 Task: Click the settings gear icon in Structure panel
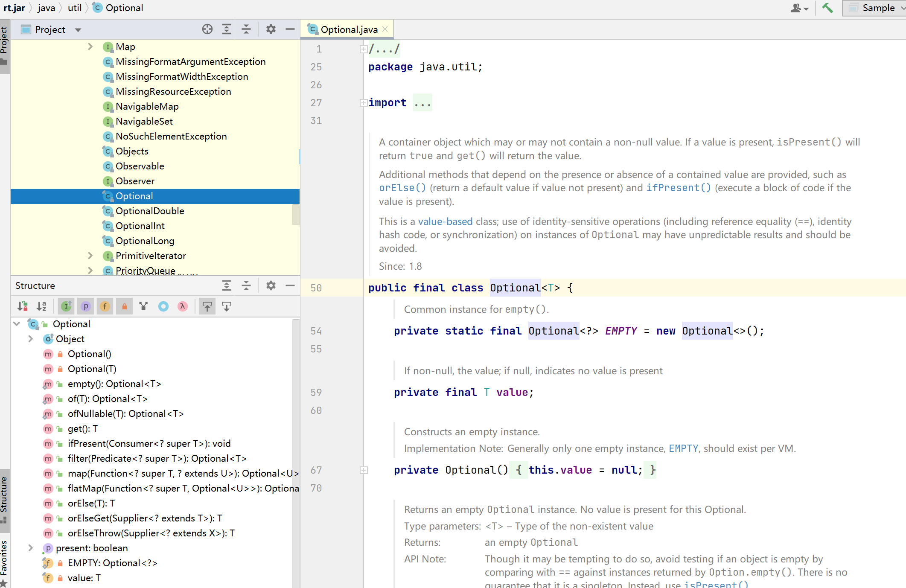(x=270, y=285)
